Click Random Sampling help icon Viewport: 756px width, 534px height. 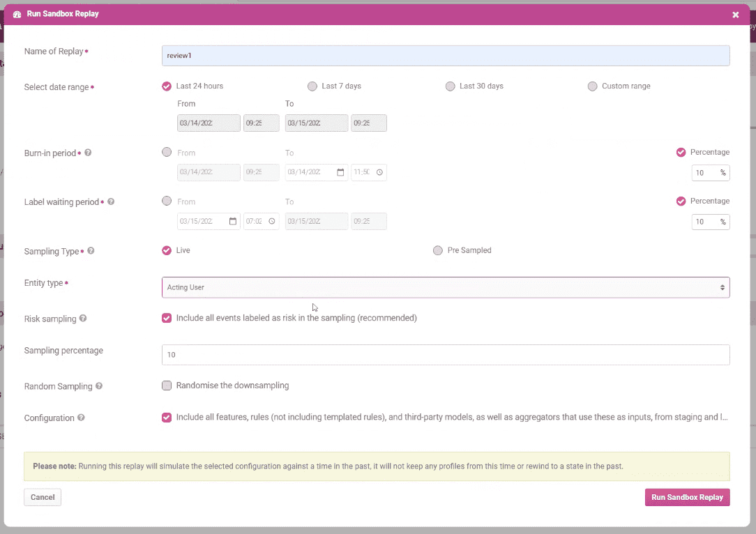pos(99,386)
